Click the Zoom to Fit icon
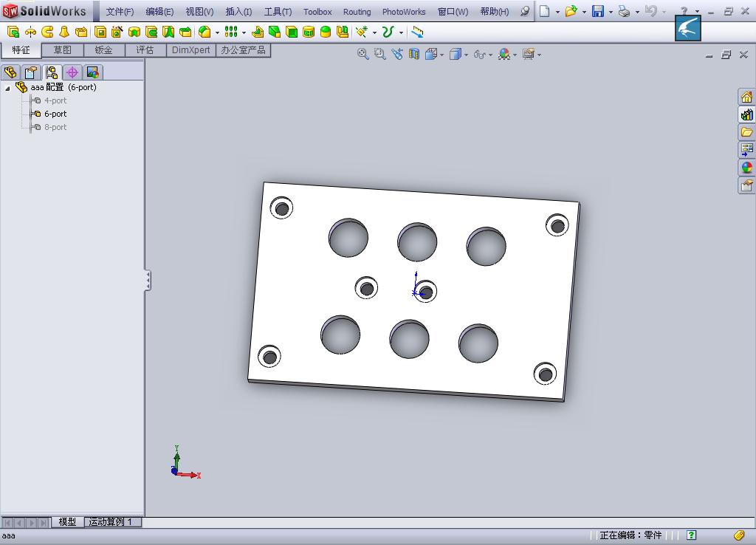The image size is (756, 545). [363, 54]
